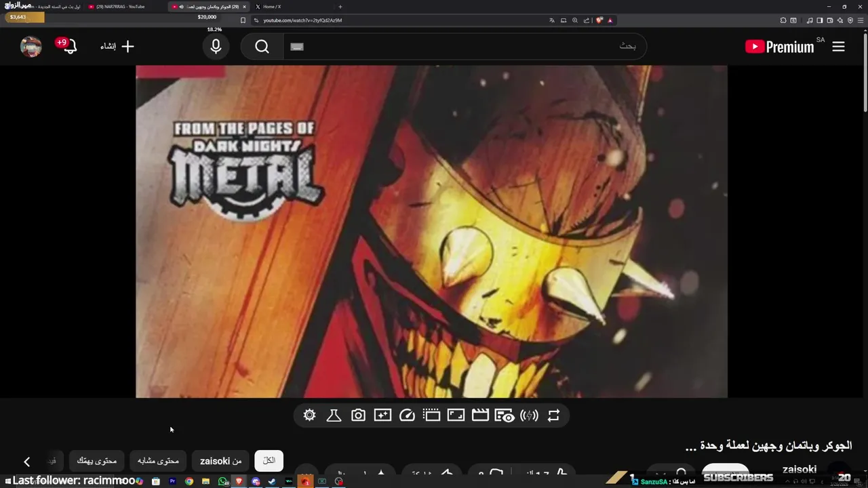This screenshot has width=868, height=488.
Task: Go to YouTube Premium home logo
Action: (780, 46)
